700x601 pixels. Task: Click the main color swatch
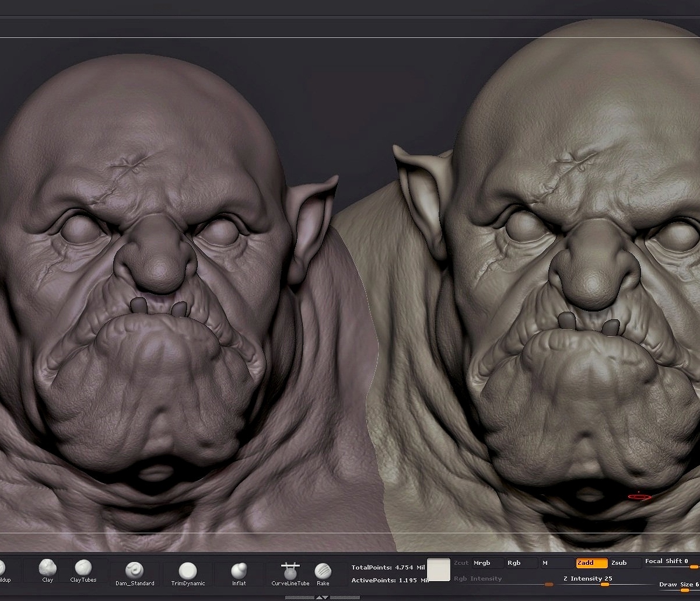tap(439, 569)
